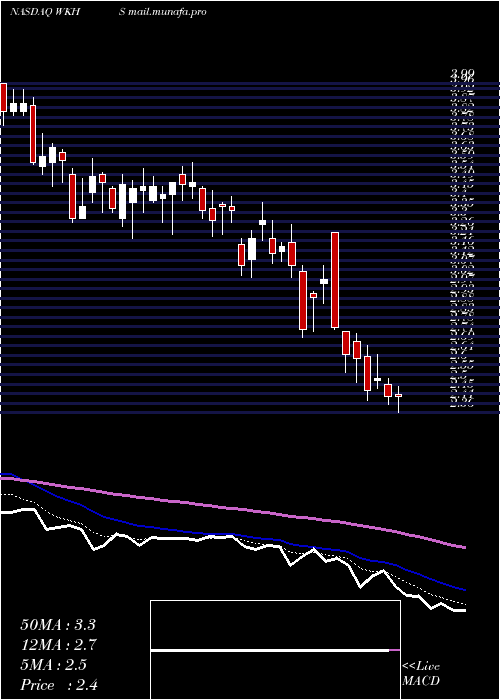
Task: Click the <<Live MACD label
Action: point(421,674)
